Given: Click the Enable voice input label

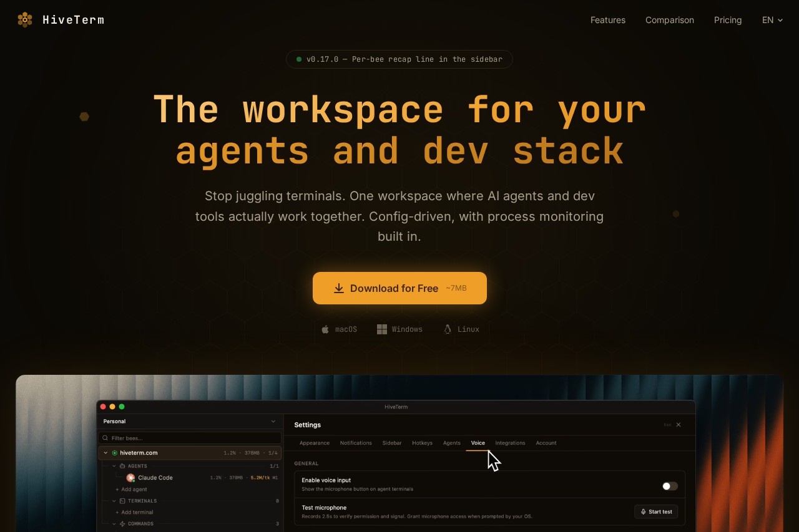Looking at the screenshot, I should (326, 480).
